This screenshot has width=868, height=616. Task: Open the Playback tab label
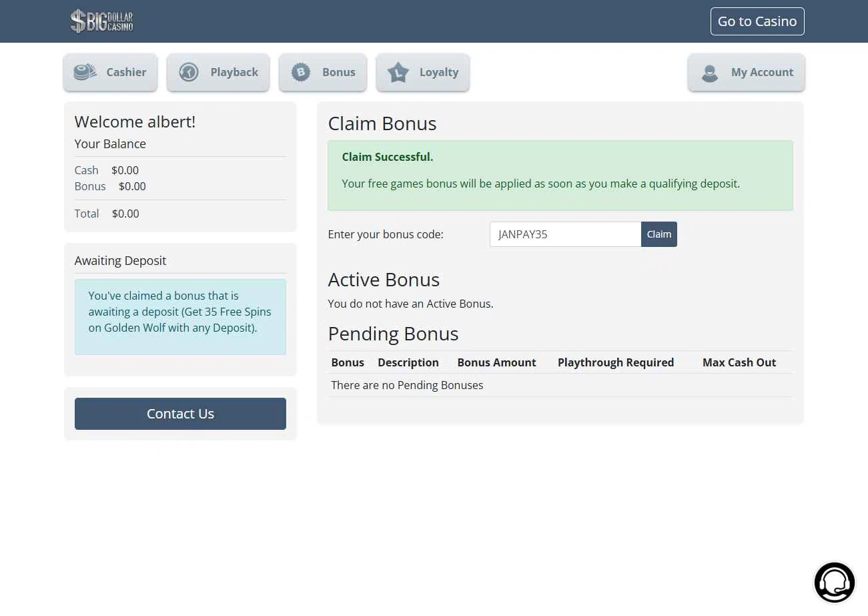click(234, 72)
